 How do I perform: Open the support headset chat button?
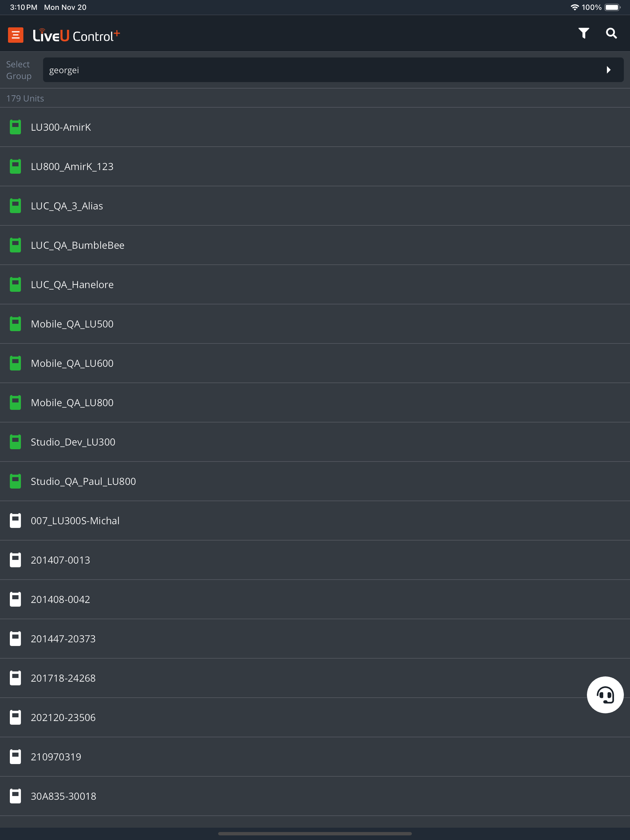(x=605, y=695)
